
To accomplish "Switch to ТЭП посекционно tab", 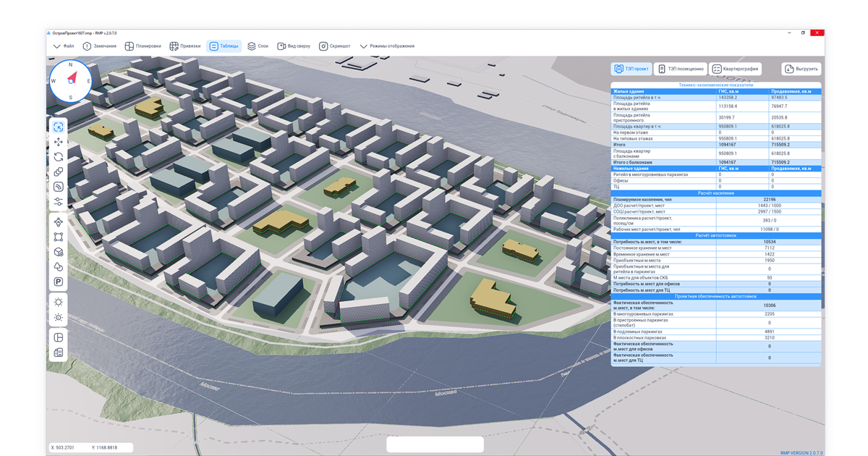I will click(x=680, y=69).
